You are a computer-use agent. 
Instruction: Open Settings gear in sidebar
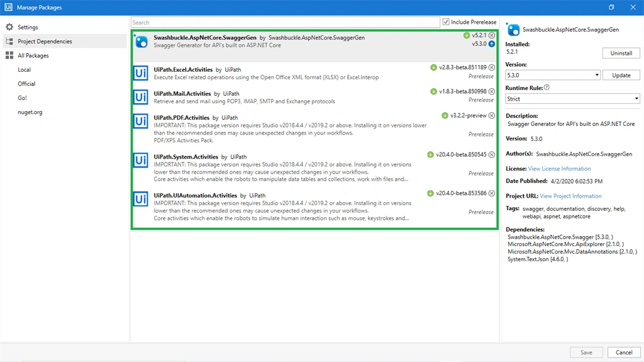(x=9, y=27)
